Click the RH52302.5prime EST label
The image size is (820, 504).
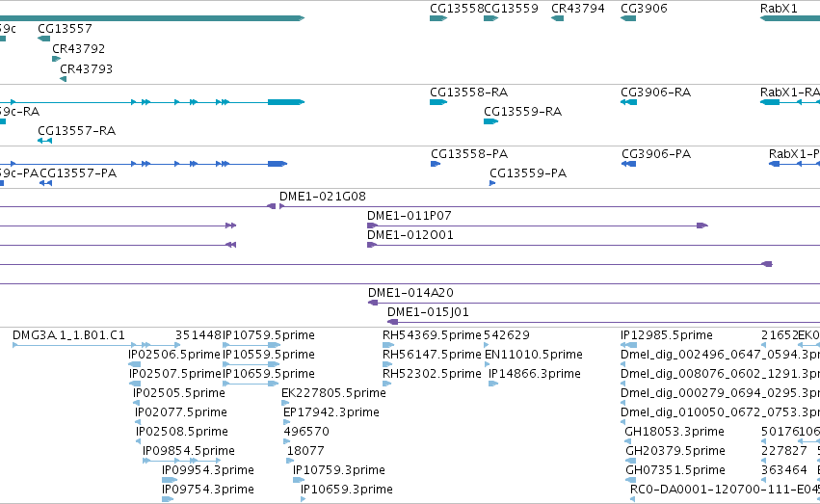(x=432, y=374)
